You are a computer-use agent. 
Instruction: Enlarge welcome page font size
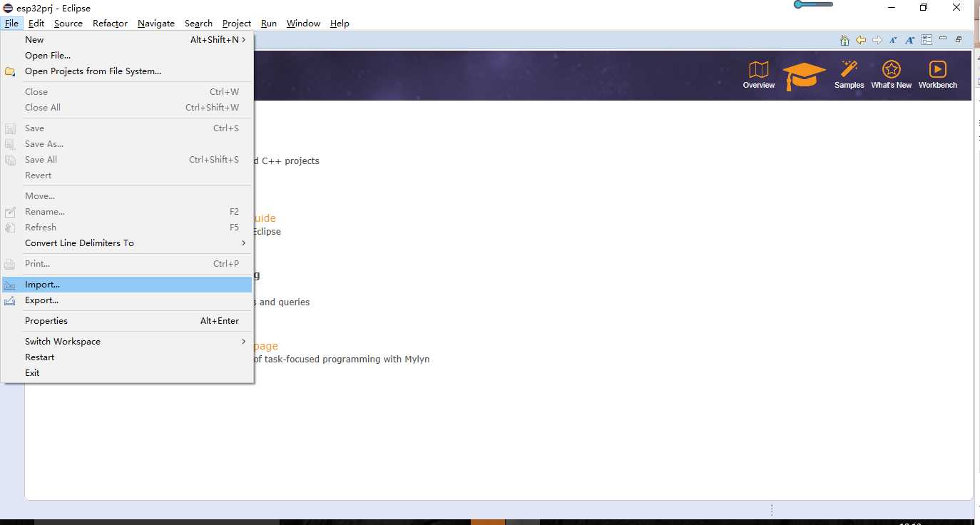910,40
